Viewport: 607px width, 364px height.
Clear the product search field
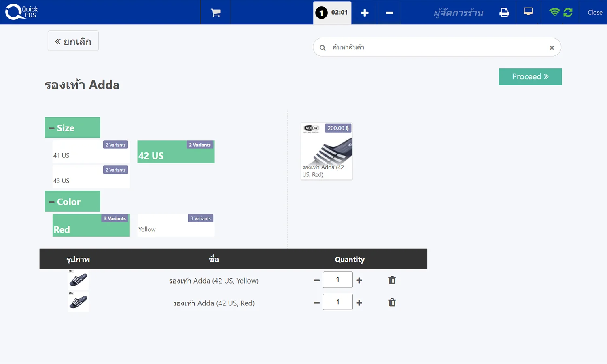click(552, 48)
